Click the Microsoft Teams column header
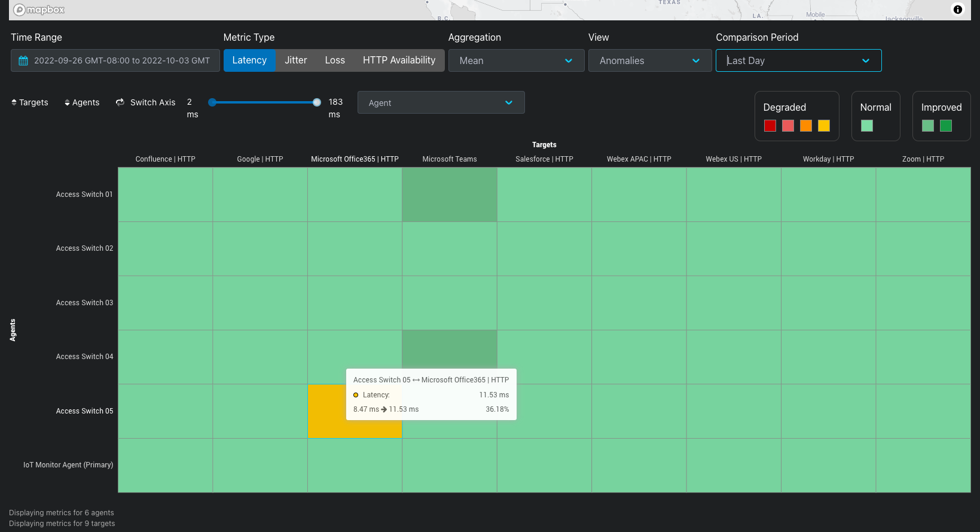The height and width of the screenshot is (532, 980). (450, 159)
